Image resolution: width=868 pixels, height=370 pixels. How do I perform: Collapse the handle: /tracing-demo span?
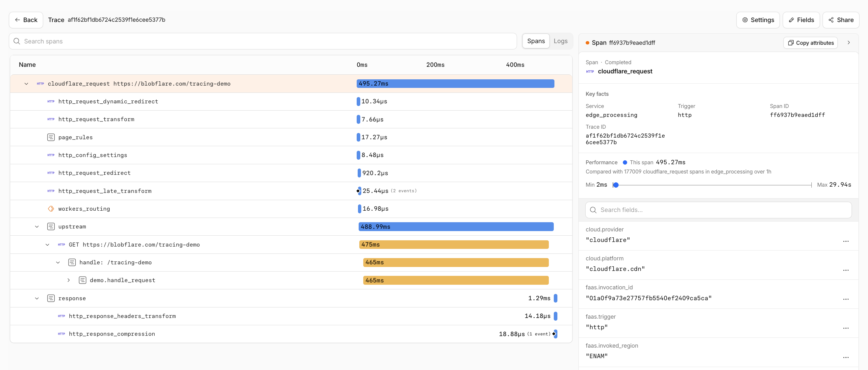pyautogui.click(x=58, y=262)
